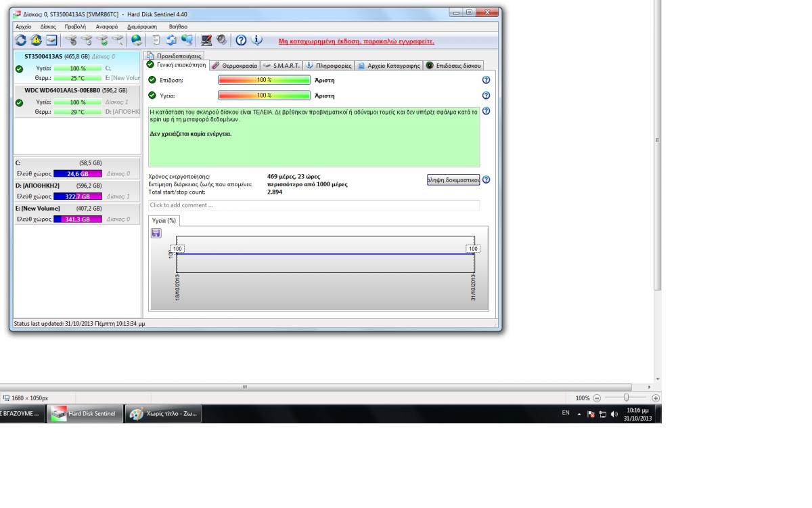The height and width of the screenshot is (508, 812).
Task: Click the Paint zoom slider handle
Action: click(626, 398)
